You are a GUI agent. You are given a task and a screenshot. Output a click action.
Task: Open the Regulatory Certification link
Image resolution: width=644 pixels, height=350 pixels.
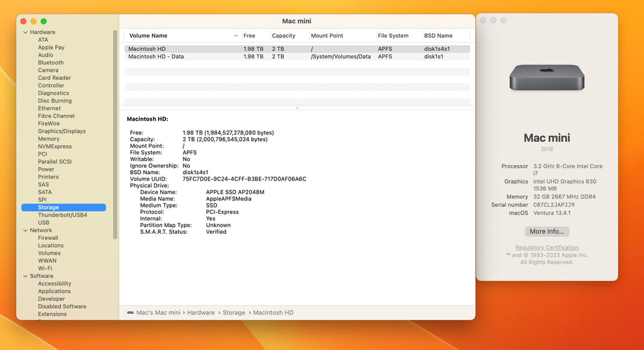click(x=547, y=248)
